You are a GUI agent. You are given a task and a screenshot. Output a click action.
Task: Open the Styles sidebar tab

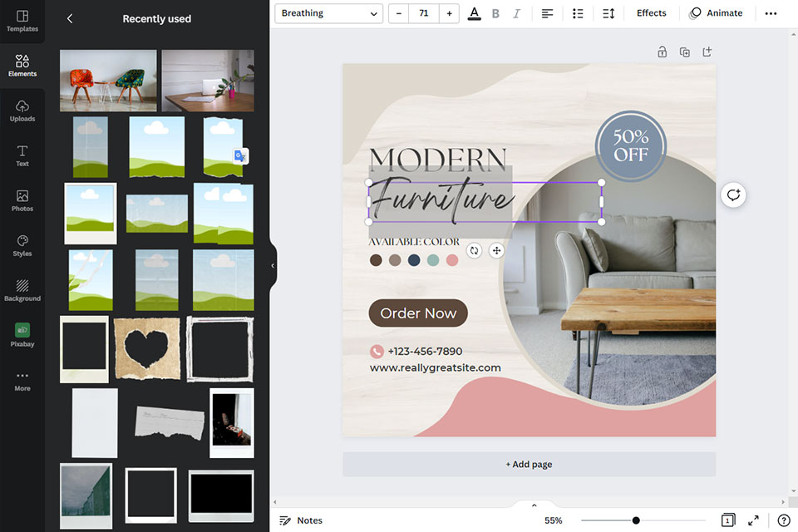pos(22,245)
